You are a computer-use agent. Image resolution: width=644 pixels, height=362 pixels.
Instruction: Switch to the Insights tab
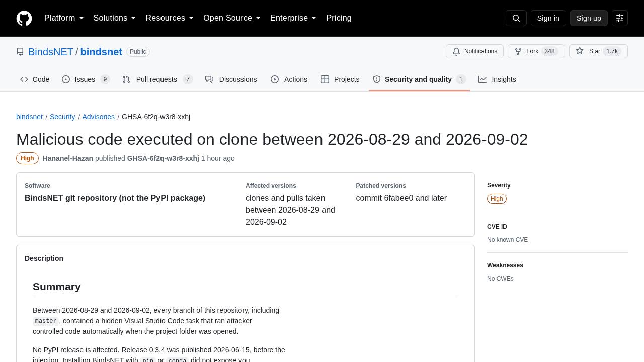497,79
